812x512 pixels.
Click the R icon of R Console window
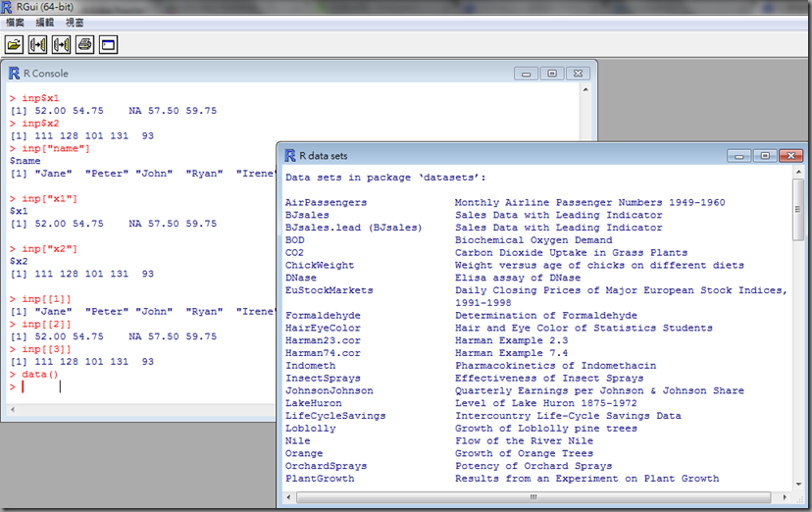(x=14, y=74)
